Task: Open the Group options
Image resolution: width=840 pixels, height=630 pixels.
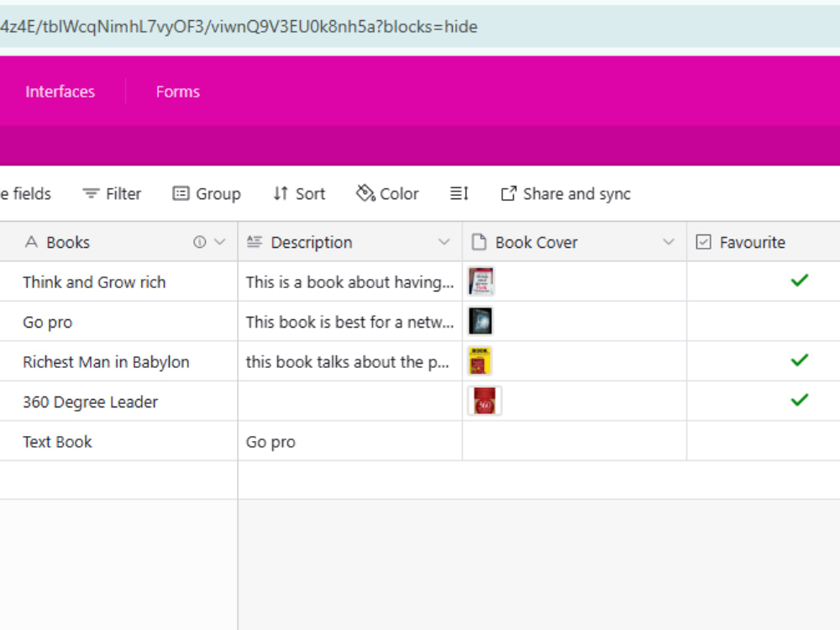Action: pyautogui.click(x=207, y=193)
